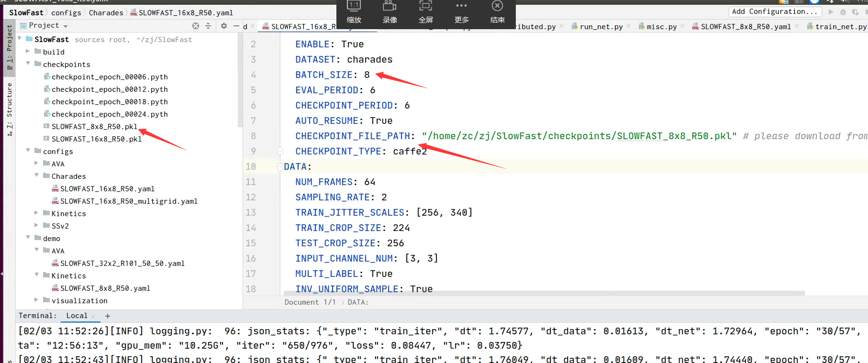The image size is (868, 363).
Task: Expand the Kinetics folder under configs
Action: pyautogui.click(x=36, y=213)
